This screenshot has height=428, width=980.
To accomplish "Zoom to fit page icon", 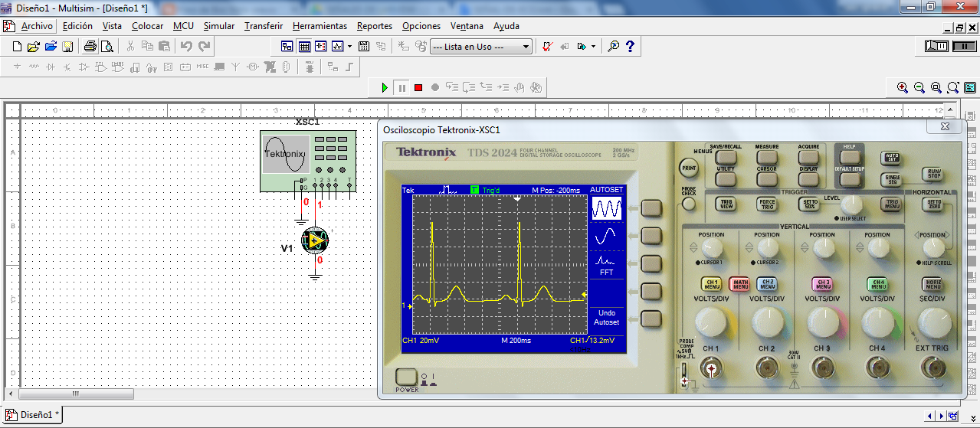I will tap(953, 88).
